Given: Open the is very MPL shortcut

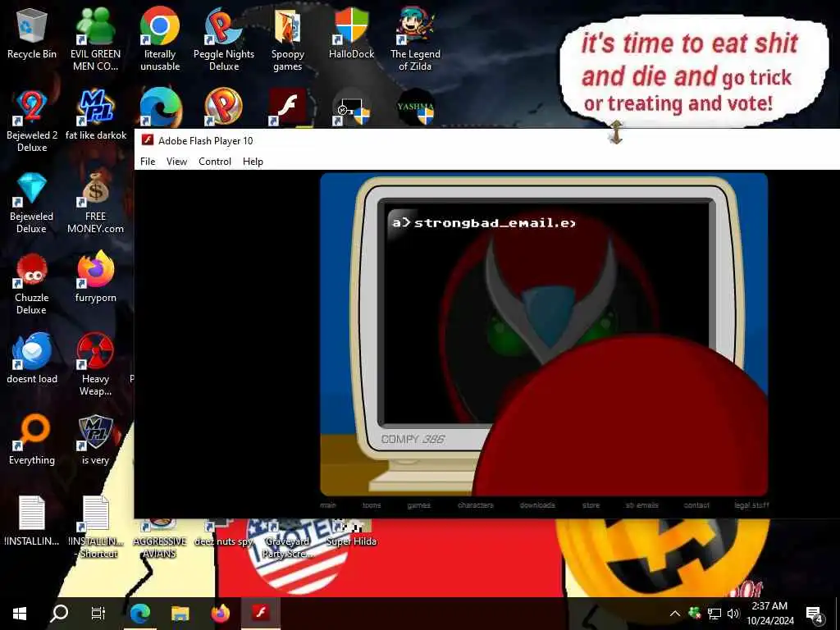Looking at the screenshot, I should [95, 440].
